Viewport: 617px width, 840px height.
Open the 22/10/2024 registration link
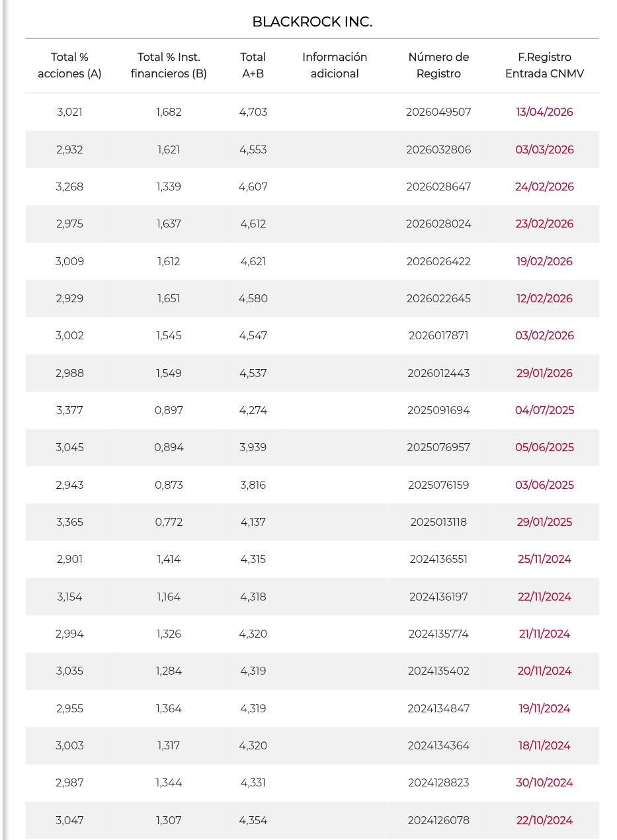click(x=544, y=820)
